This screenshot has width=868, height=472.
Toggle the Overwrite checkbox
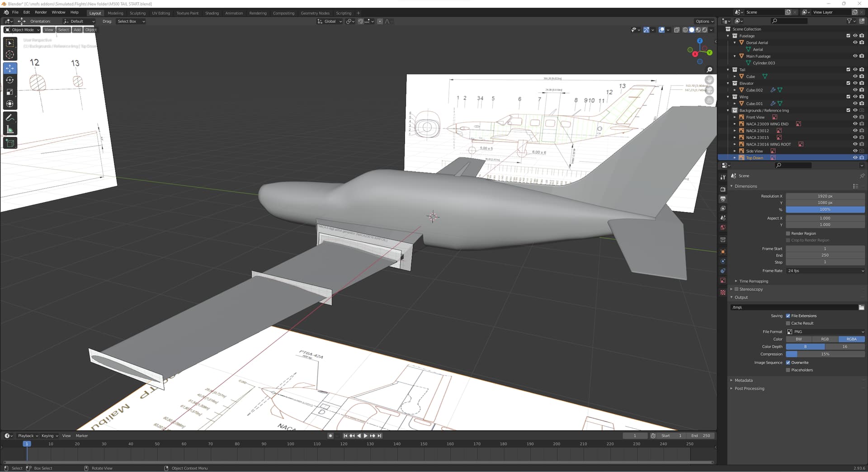(788, 363)
